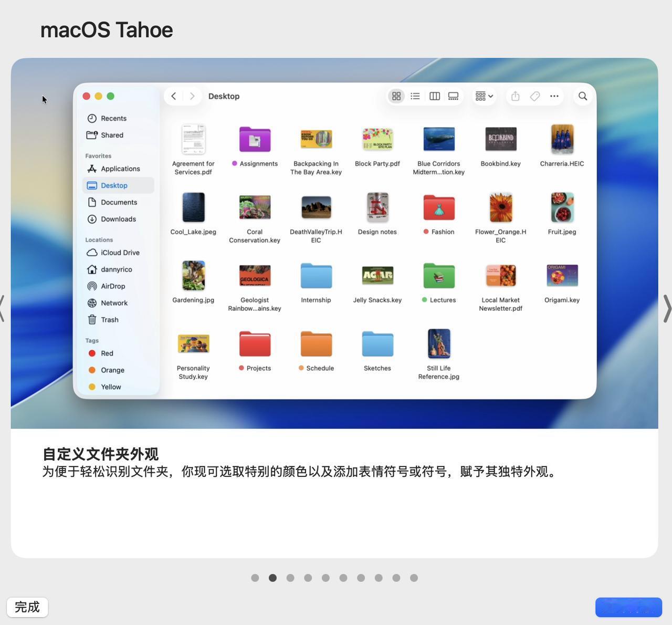Open Downloads in the sidebar
Screen dimensions: 672x625
click(x=118, y=219)
